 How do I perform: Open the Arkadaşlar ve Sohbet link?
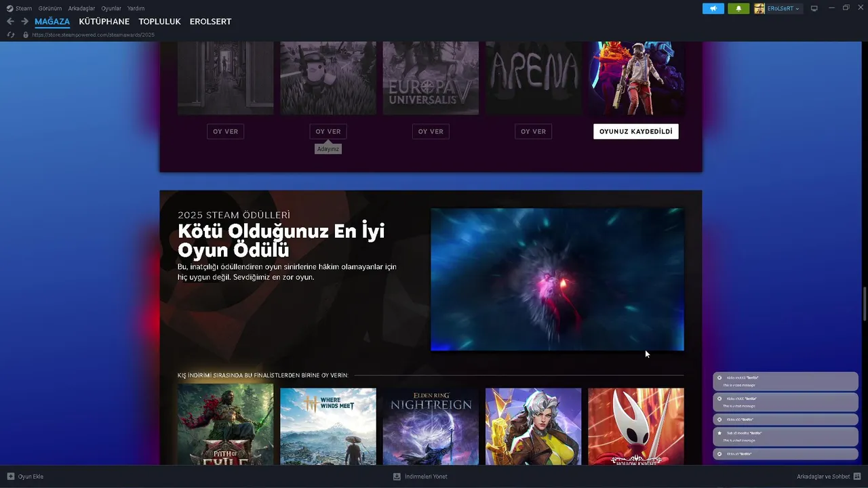tap(823, 476)
